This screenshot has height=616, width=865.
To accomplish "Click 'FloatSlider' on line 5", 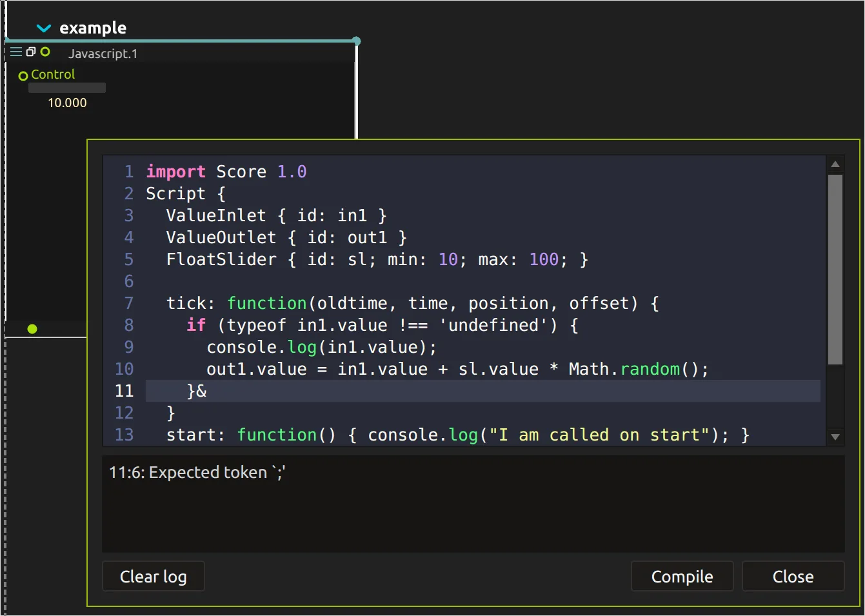I will 221,259.
